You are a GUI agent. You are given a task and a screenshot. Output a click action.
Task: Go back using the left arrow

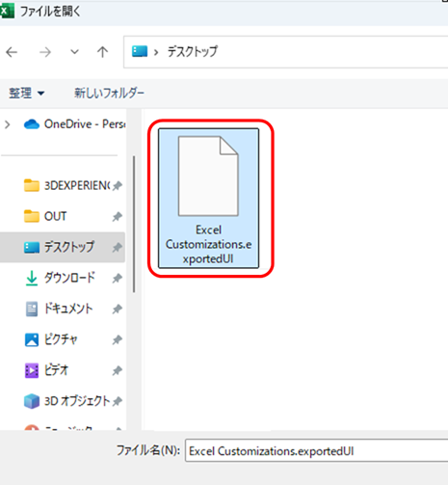(12, 52)
